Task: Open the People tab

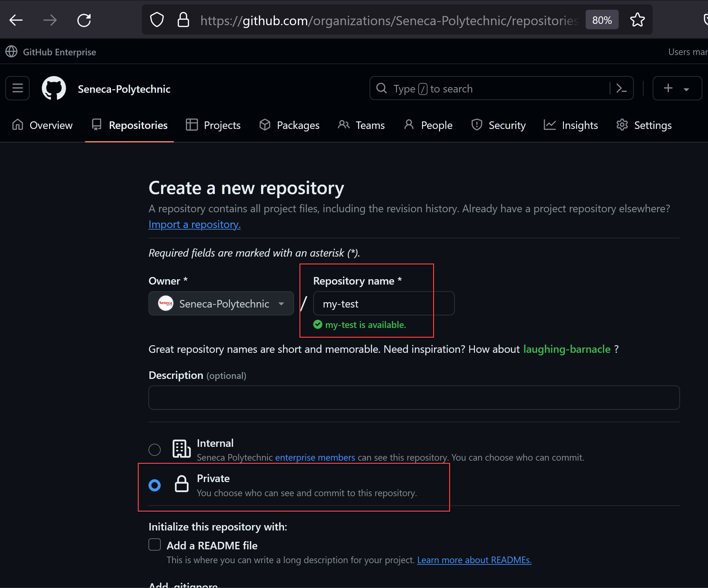Action: (x=428, y=125)
